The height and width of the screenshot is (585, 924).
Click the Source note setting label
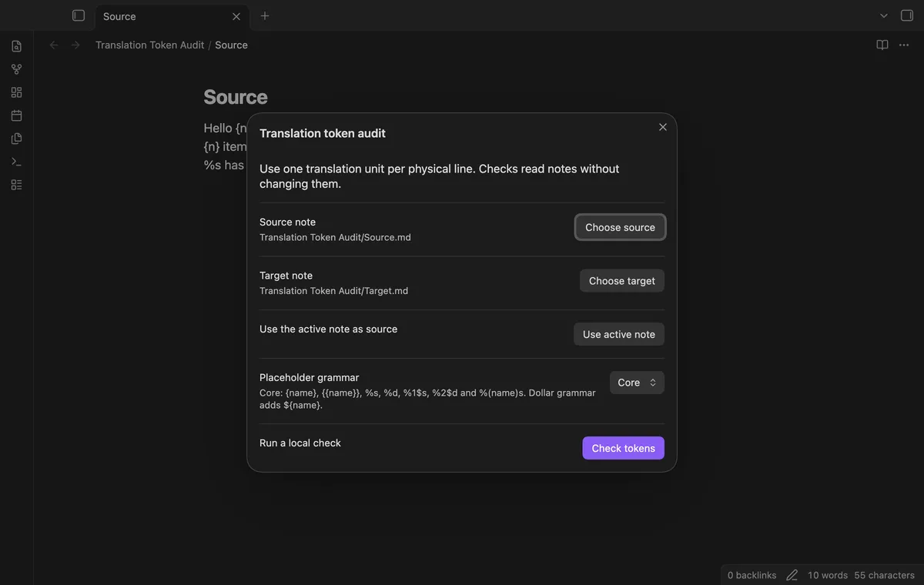287,222
